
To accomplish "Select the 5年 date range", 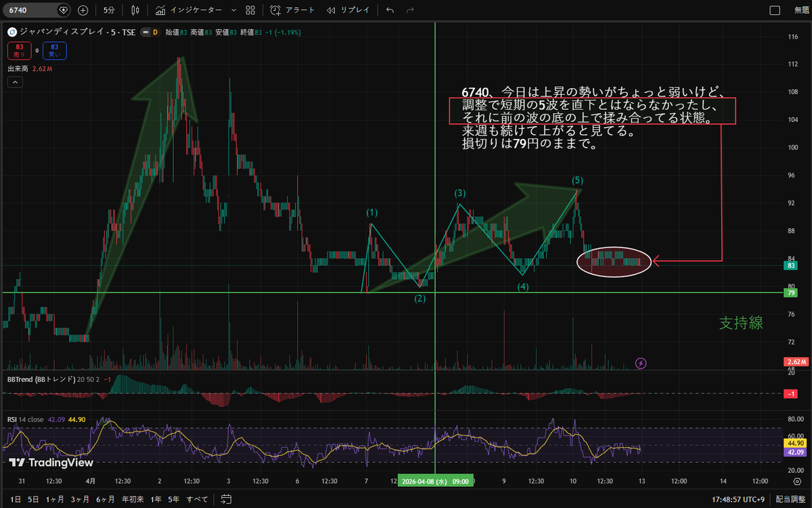I will point(174,499).
